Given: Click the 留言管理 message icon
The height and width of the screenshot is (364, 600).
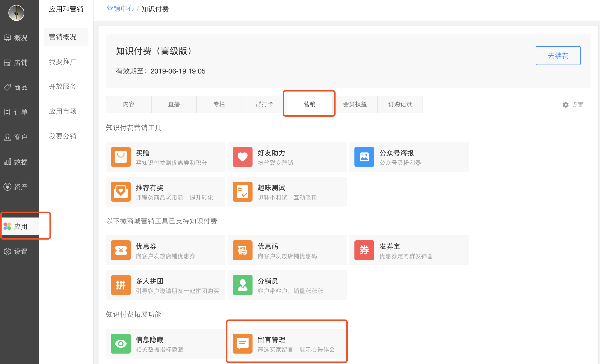Looking at the screenshot, I should click(x=242, y=343).
